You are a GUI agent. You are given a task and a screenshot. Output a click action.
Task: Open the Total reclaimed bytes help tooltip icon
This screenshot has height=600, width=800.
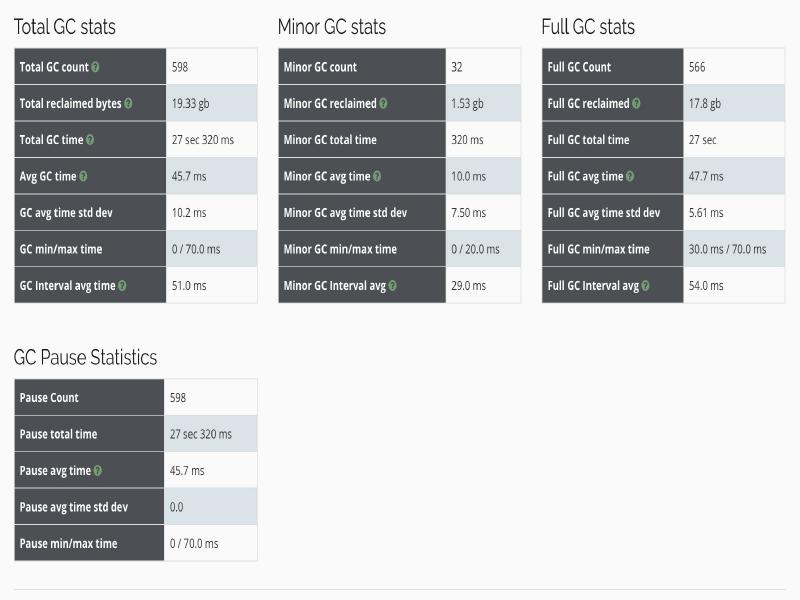pyautogui.click(x=128, y=104)
